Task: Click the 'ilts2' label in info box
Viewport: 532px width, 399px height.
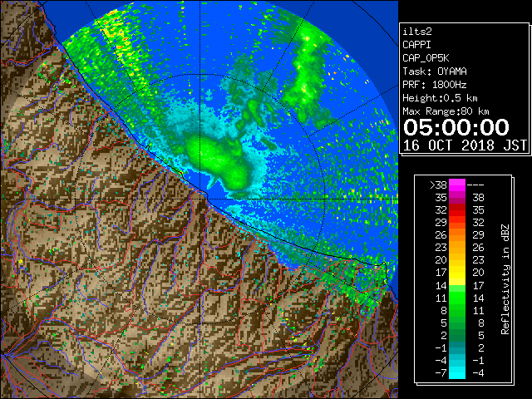Action: (x=417, y=32)
